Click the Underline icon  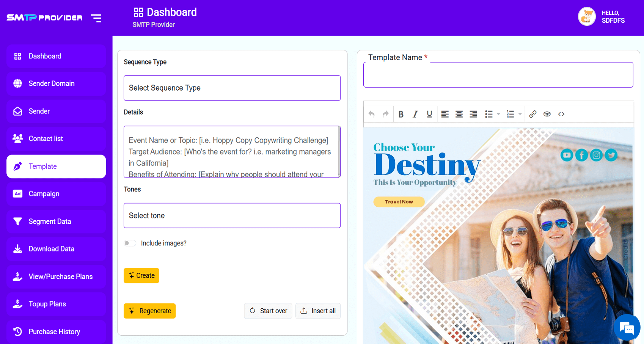(x=429, y=114)
